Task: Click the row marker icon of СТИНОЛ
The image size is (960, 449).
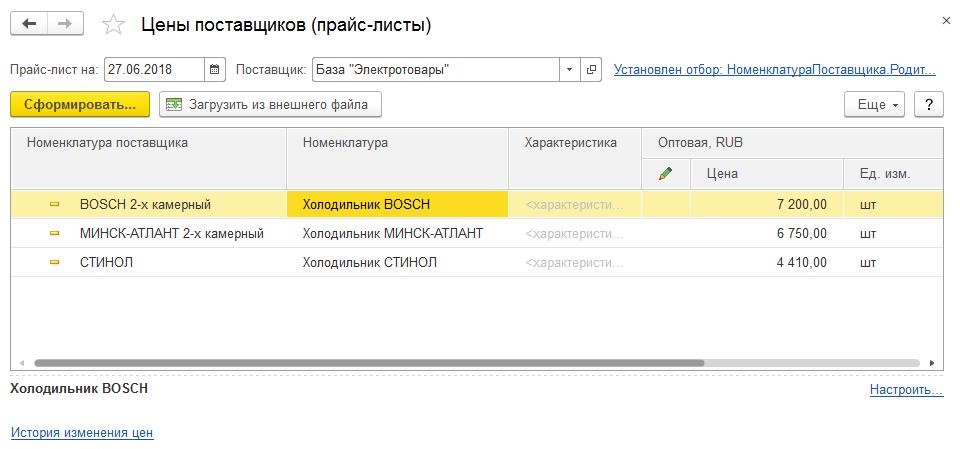Action: click(x=54, y=262)
